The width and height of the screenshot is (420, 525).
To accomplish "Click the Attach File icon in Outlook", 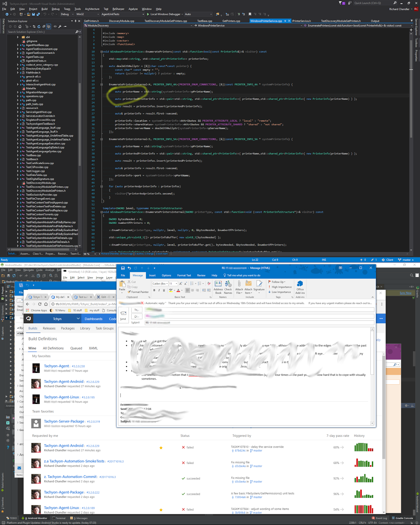I will [x=239, y=284].
